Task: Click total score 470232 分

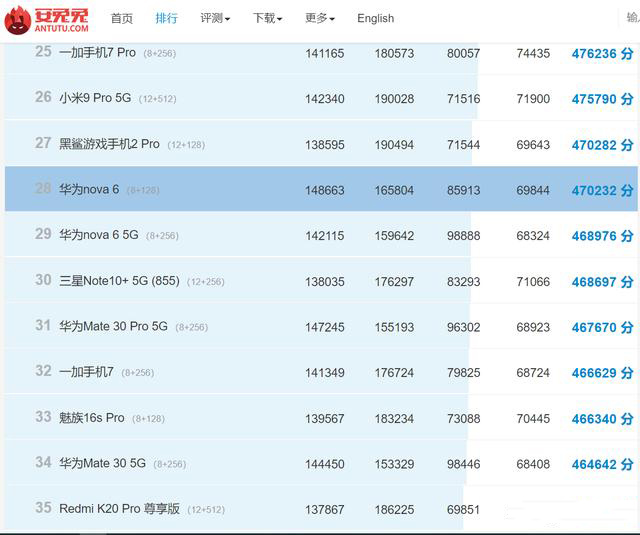Action: tap(602, 190)
